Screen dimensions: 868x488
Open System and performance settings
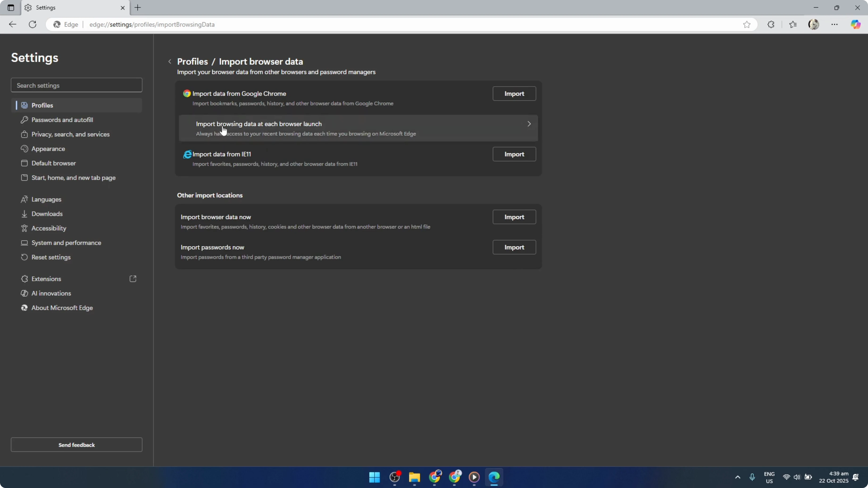click(x=76, y=243)
